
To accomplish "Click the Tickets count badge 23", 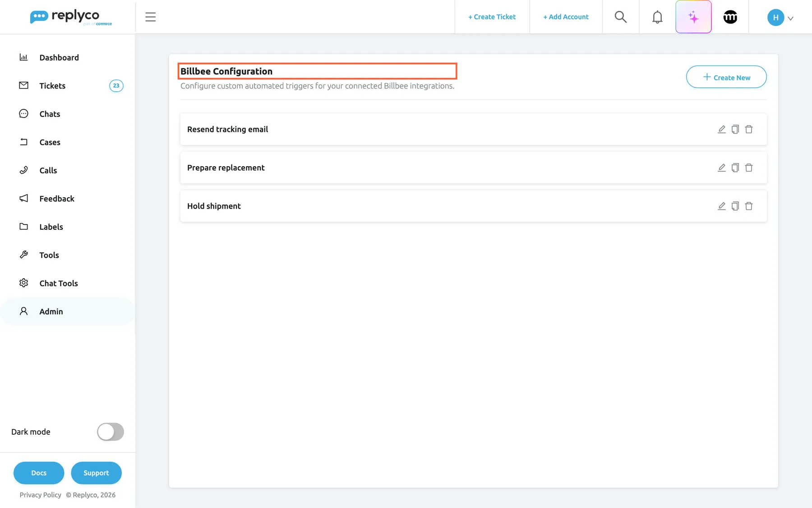I will 116,86.
